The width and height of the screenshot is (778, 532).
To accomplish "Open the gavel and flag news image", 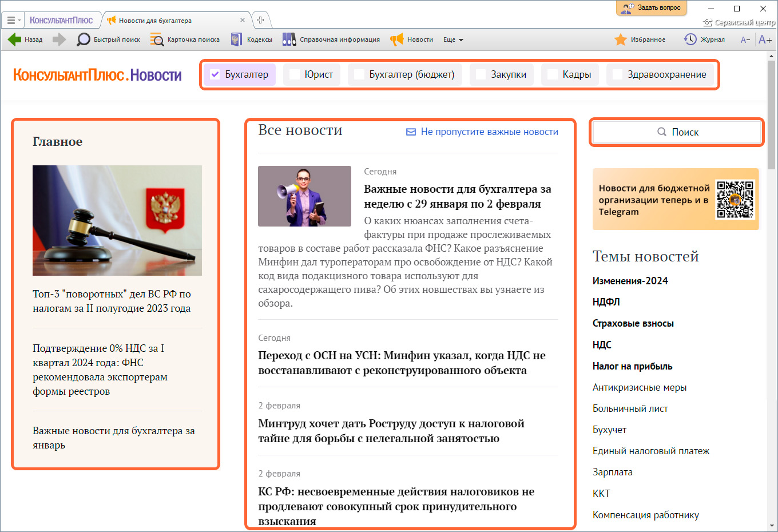I will click(x=117, y=220).
